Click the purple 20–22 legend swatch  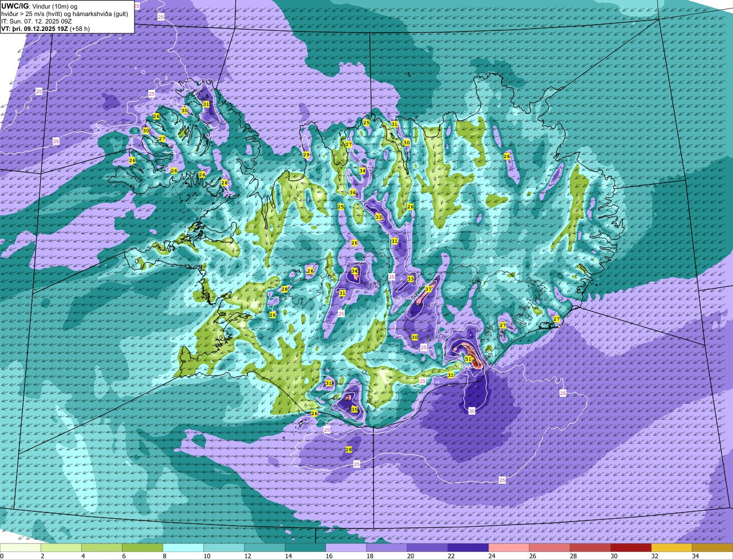(x=427, y=548)
